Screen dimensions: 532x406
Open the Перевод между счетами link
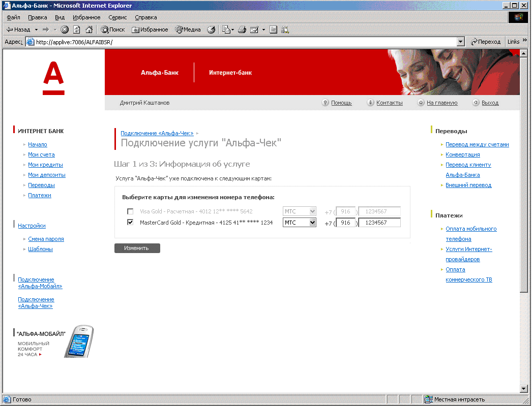[x=477, y=144]
